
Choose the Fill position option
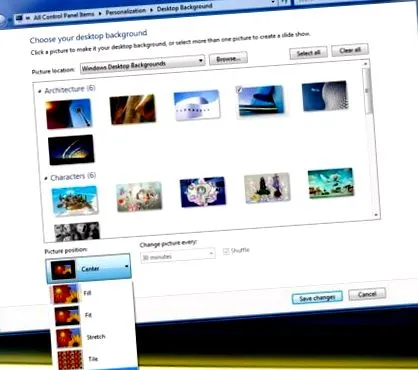[87, 293]
